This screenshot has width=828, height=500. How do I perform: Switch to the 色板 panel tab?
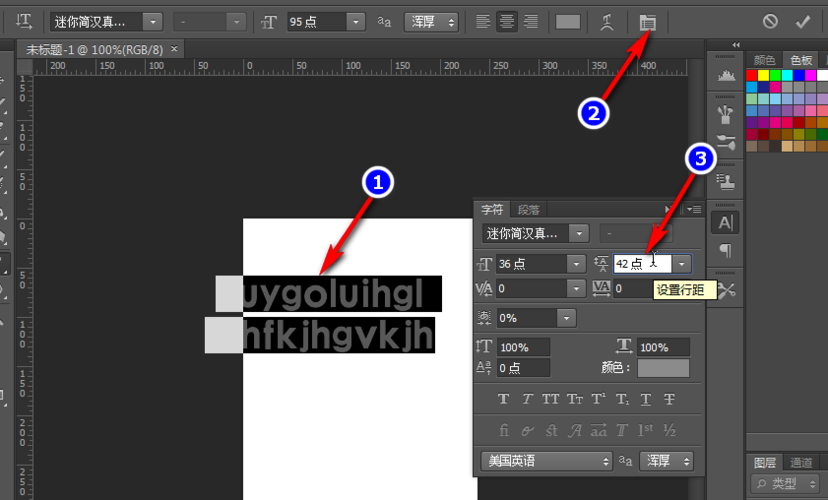[801, 60]
